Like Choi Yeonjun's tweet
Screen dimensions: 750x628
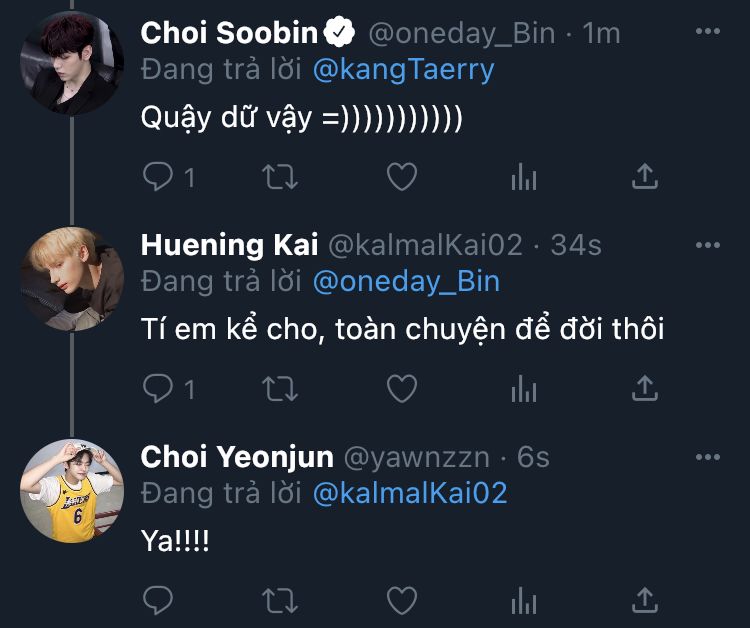[x=401, y=599]
